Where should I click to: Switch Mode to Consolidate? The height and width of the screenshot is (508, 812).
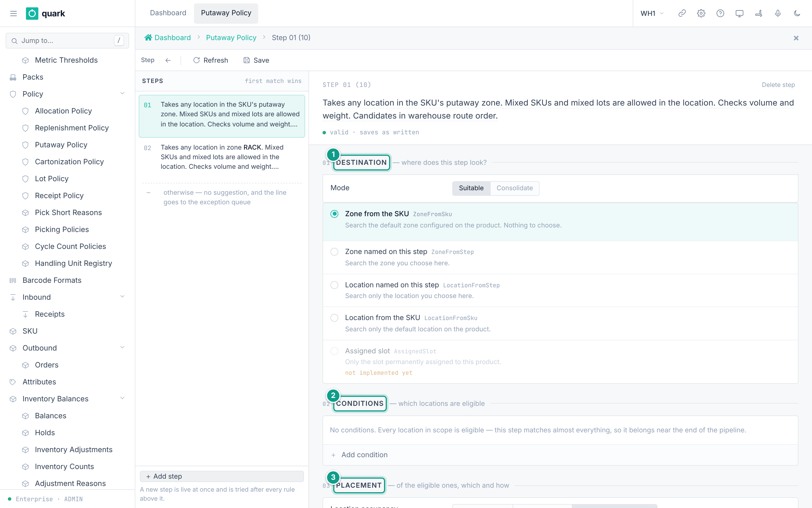[x=515, y=188]
